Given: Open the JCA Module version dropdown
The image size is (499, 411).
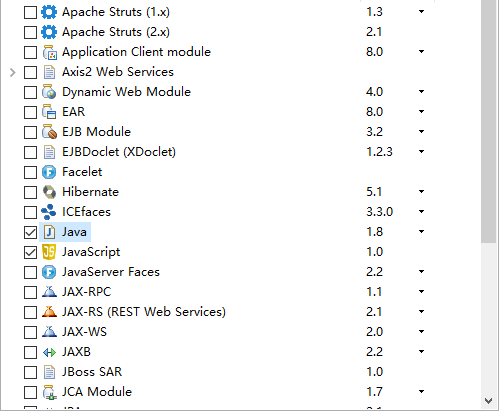Looking at the screenshot, I should 421,392.
